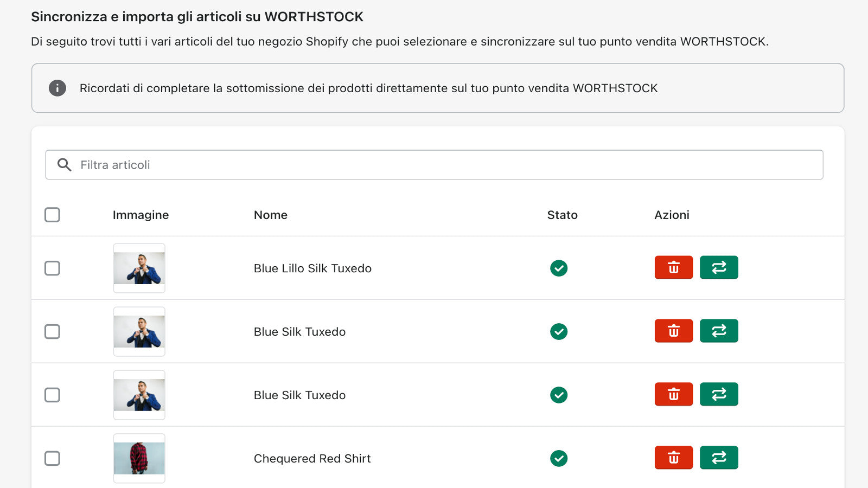This screenshot has height=488, width=868.
Task: Delete the Blue Lillo Silk Tuxedo item
Action: coord(673,267)
